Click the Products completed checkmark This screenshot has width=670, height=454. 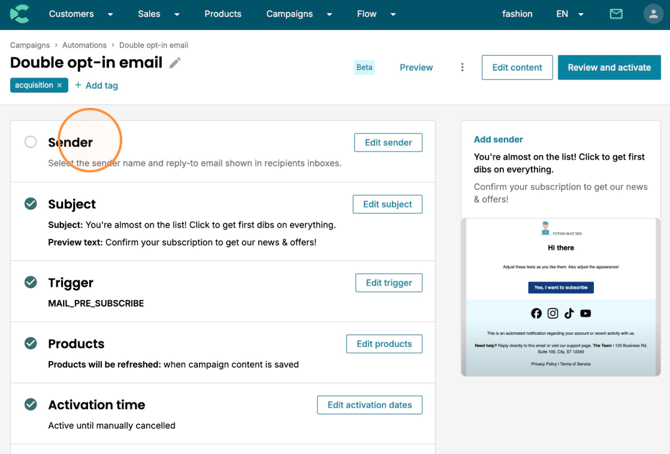[30, 343]
